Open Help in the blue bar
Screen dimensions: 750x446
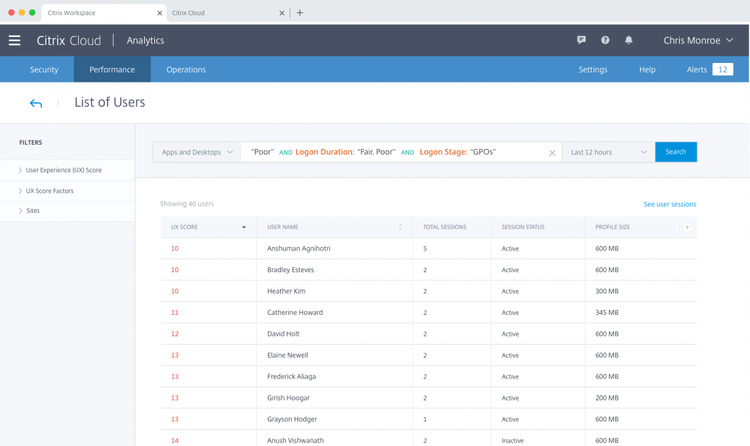[x=647, y=69]
